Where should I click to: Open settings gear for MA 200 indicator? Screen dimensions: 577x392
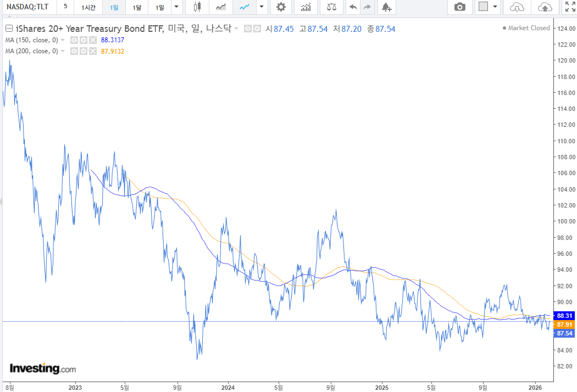[84, 51]
